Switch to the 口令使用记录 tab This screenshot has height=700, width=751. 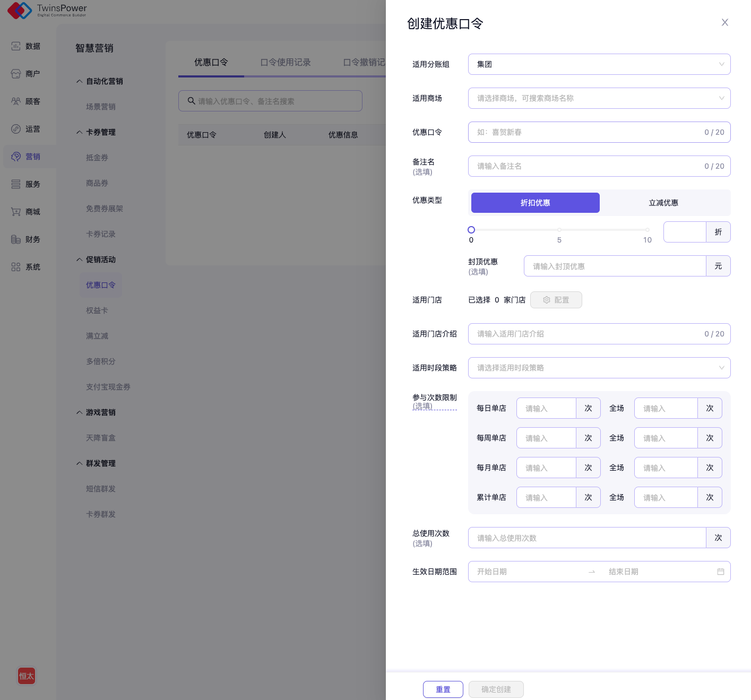pyautogui.click(x=286, y=62)
